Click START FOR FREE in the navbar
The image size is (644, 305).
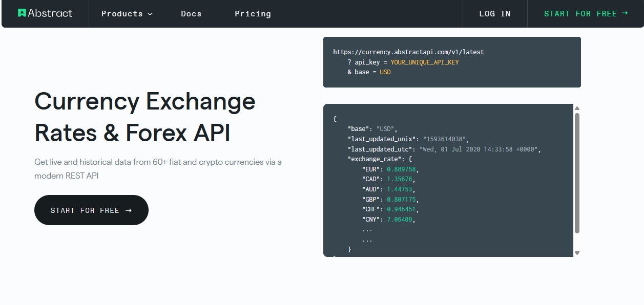(x=586, y=14)
